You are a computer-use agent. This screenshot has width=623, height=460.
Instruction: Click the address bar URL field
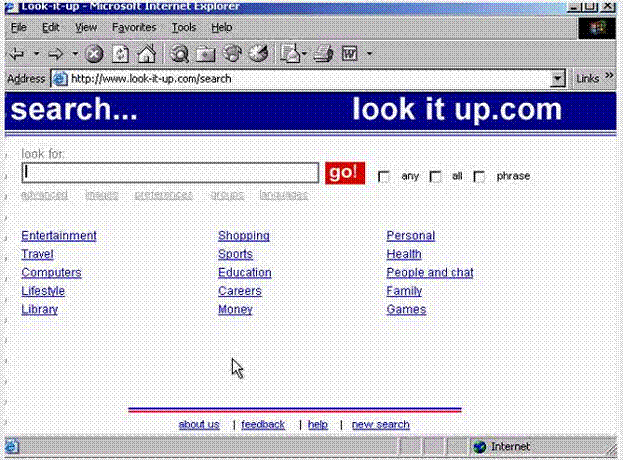click(x=310, y=79)
